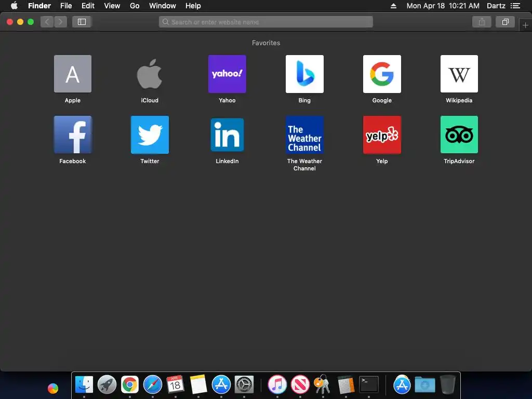The image size is (532, 399).
Task: Open the Go menu
Action: coord(135,6)
